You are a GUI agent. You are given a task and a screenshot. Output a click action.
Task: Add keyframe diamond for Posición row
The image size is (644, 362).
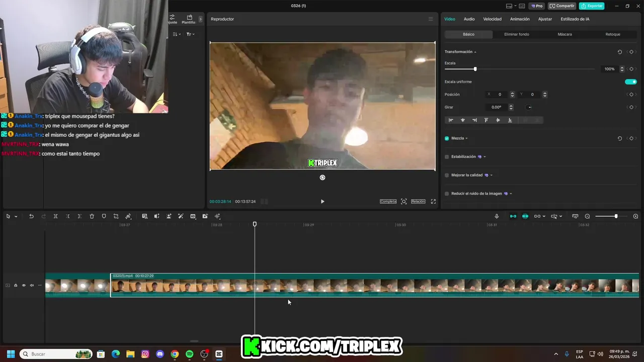pos(631,95)
